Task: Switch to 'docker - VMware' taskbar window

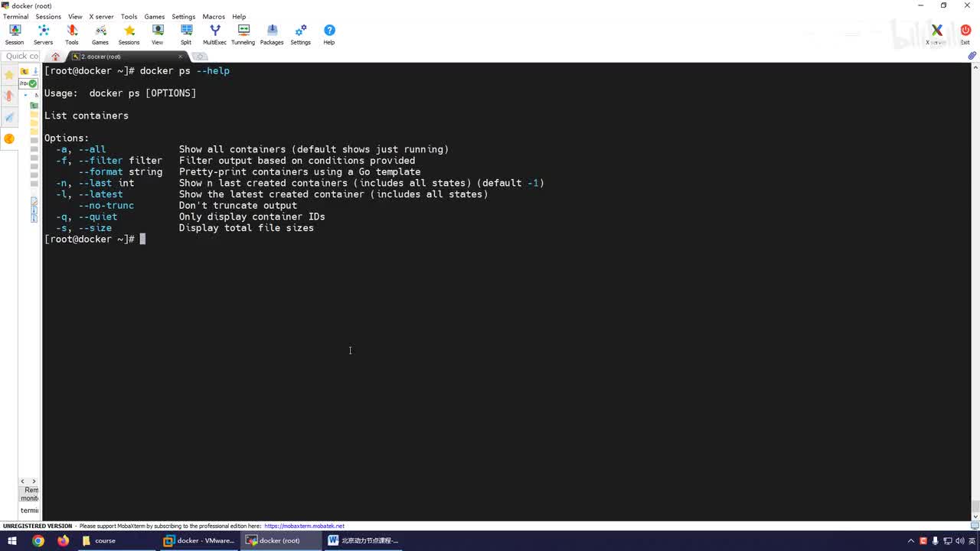Action: 200,540
